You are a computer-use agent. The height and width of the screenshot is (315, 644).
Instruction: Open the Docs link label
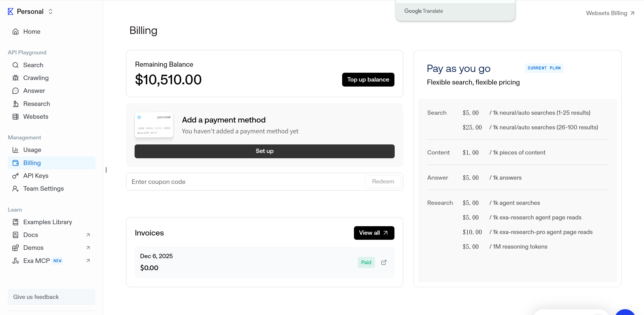point(31,235)
